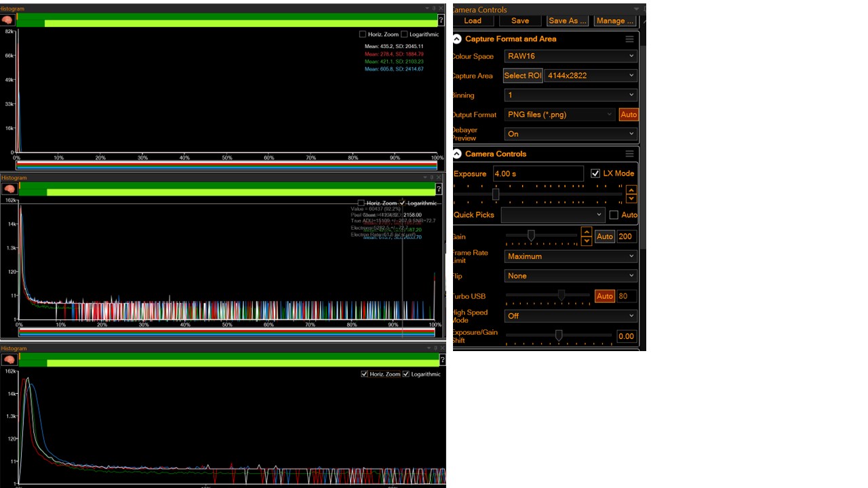
Task: Increase Gain using its up arrow
Action: tap(587, 232)
